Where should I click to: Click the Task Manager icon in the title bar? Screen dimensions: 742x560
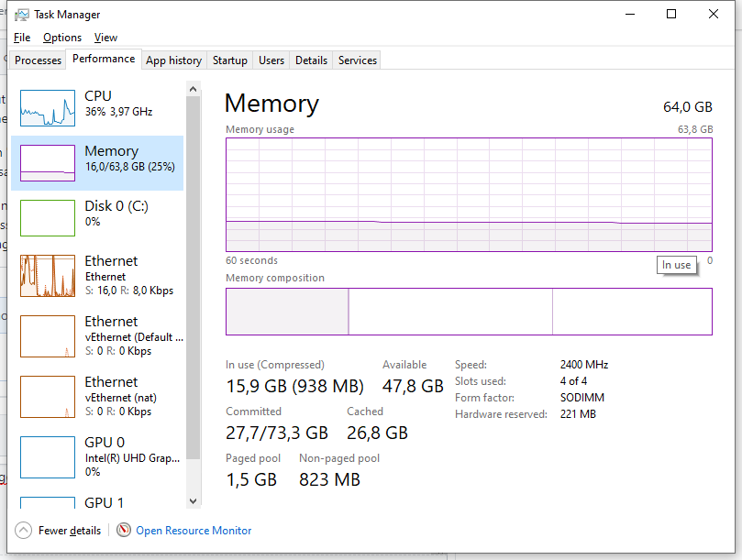click(22, 14)
